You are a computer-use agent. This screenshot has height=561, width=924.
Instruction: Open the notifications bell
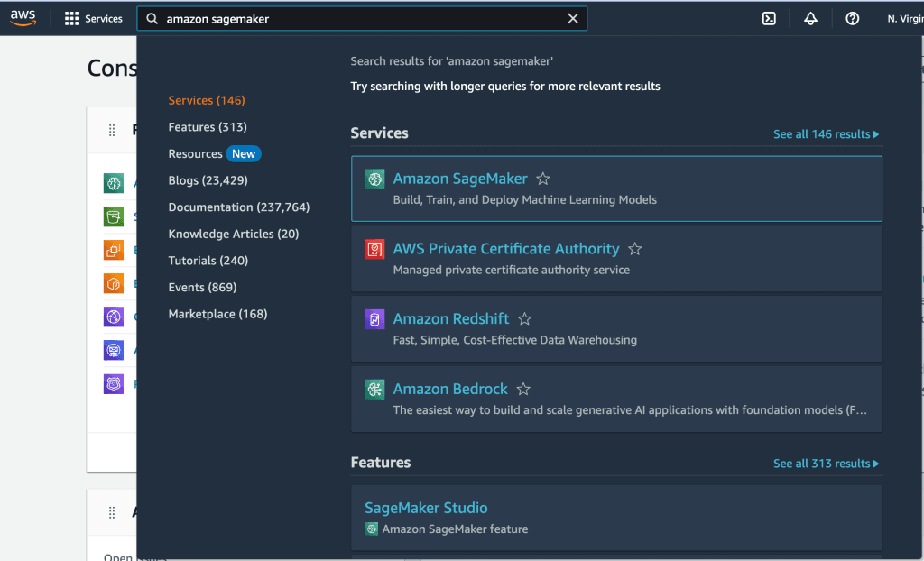(x=811, y=19)
